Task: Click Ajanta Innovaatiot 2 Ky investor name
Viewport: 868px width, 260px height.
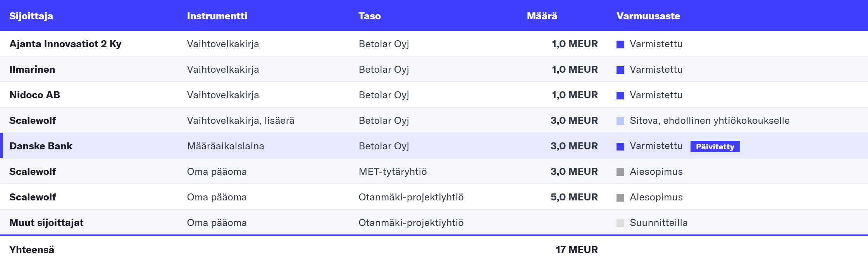Action: [65, 44]
